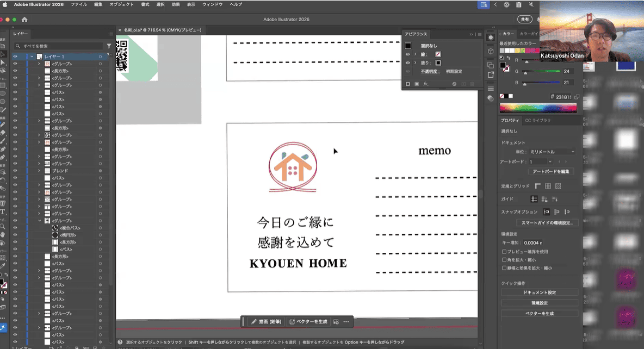The height and width of the screenshot is (349, 644).
Task: Open the オブジェクト menu
Action: point(122,4)
